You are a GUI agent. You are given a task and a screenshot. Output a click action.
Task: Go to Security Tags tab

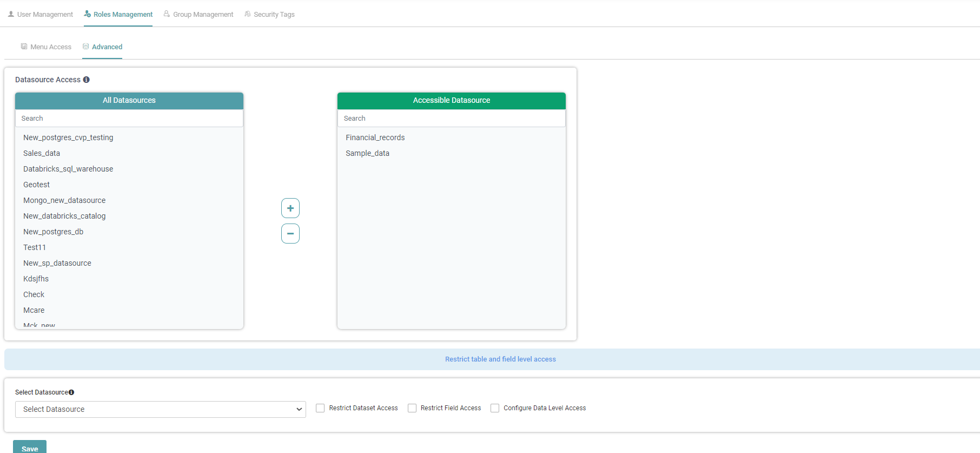pos(269,15)
